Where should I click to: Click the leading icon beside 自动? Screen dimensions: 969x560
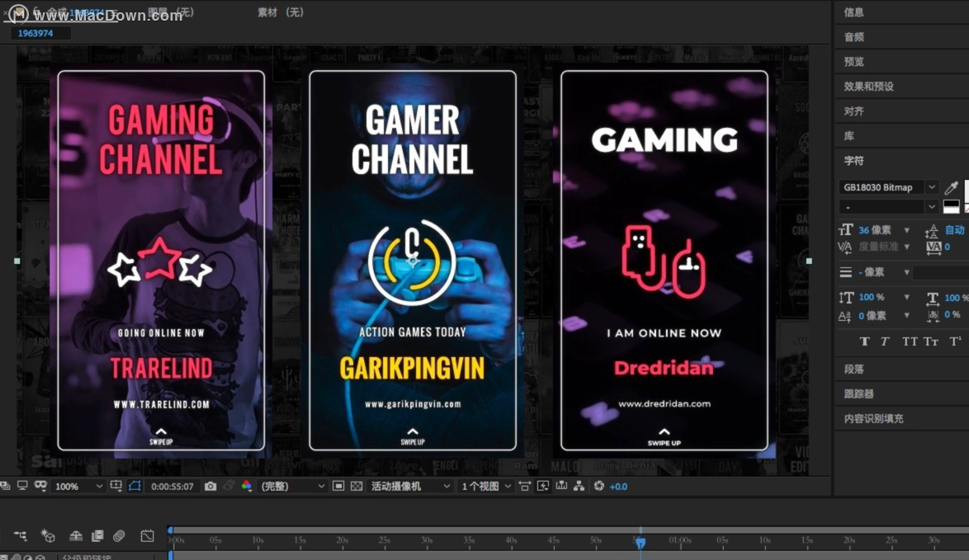931,232
